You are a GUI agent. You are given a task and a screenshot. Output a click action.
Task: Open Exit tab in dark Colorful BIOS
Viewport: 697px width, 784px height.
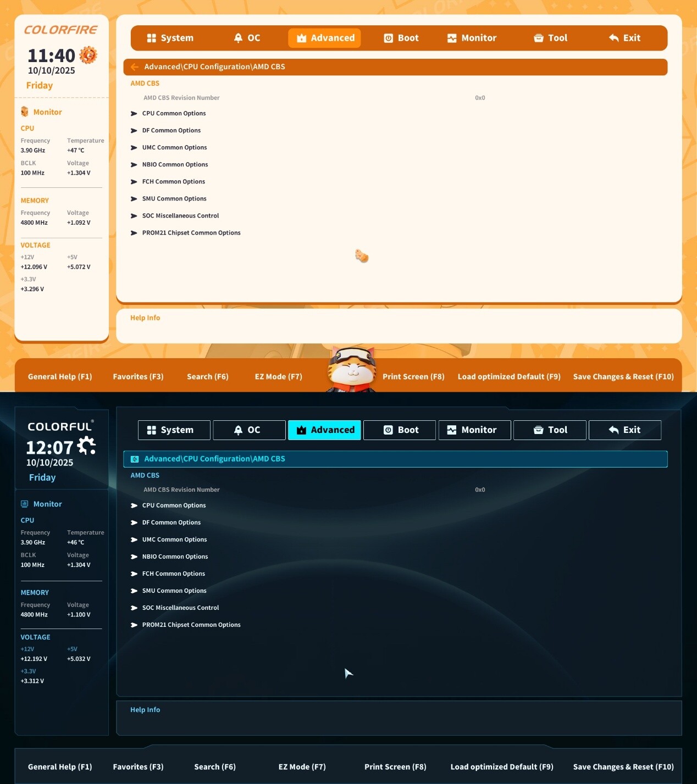pos(625,430)
